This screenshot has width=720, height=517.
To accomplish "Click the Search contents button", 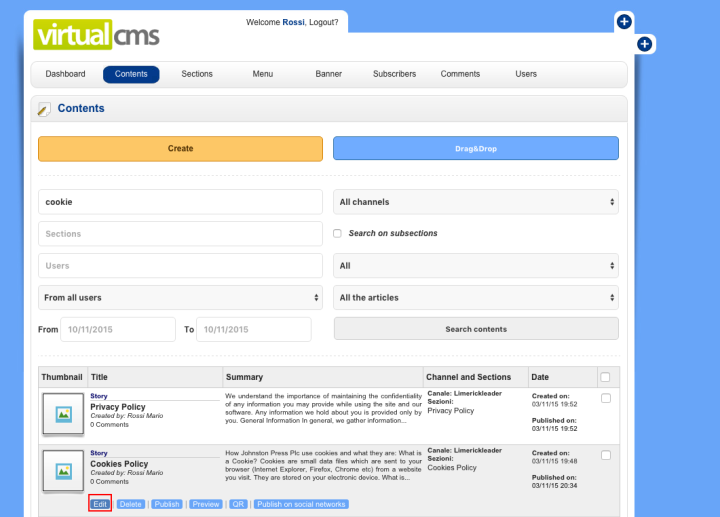I will [475, 329].
